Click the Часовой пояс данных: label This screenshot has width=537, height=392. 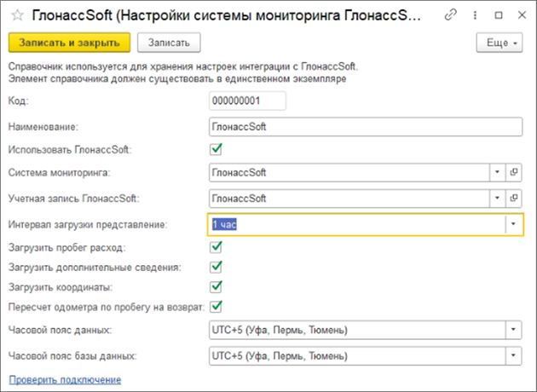pyautogui.click(x=61, y=331)
